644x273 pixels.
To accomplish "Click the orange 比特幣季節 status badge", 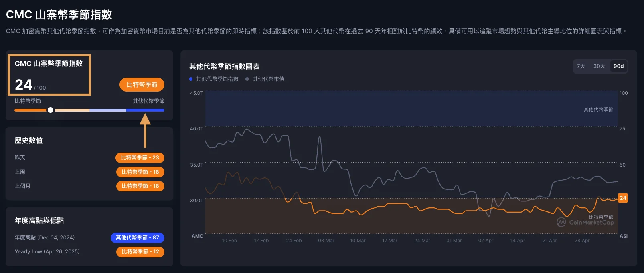I will pyautogui.click(x=142, y=85).
